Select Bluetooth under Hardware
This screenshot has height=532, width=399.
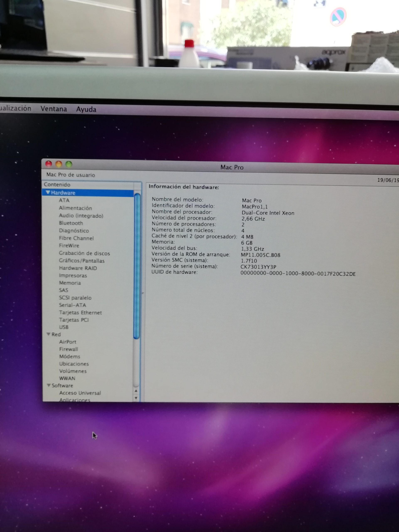(71, 223)
